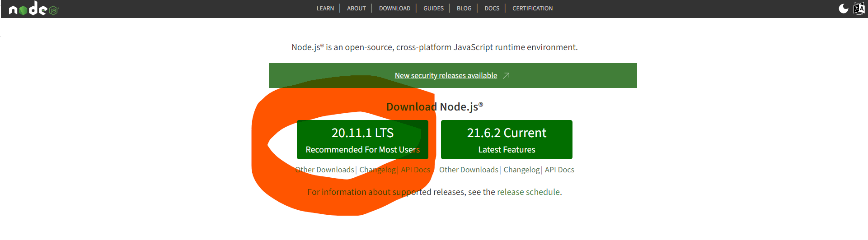Open Other Downloads under the LTS button
Viewport: 868px width, 240px height.
click(x=324, y=170)
